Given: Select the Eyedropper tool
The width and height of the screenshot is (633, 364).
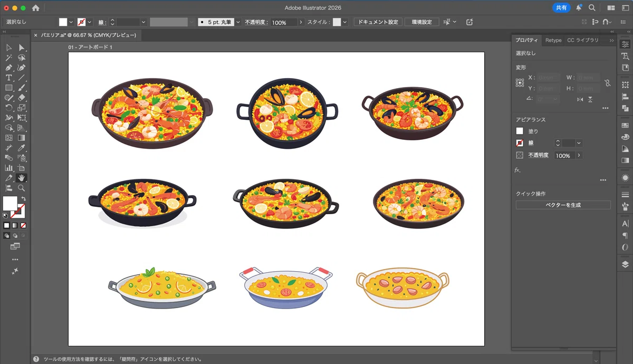Looking at the screenshot, I should pyautogui.click(x=22, y=148).
